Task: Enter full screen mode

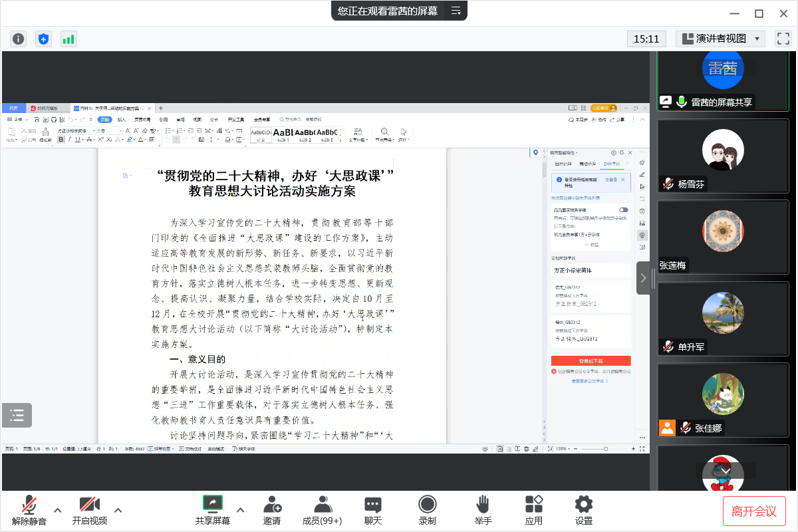Action: click(x=783, y=39)
